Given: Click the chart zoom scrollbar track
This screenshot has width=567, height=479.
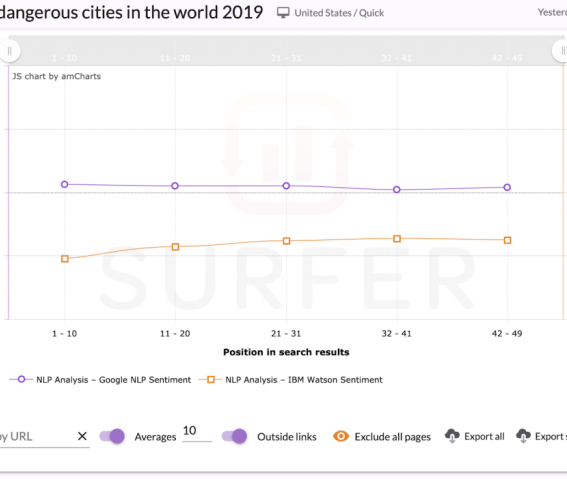Looking at the screenshot, I should click(286, 50).
